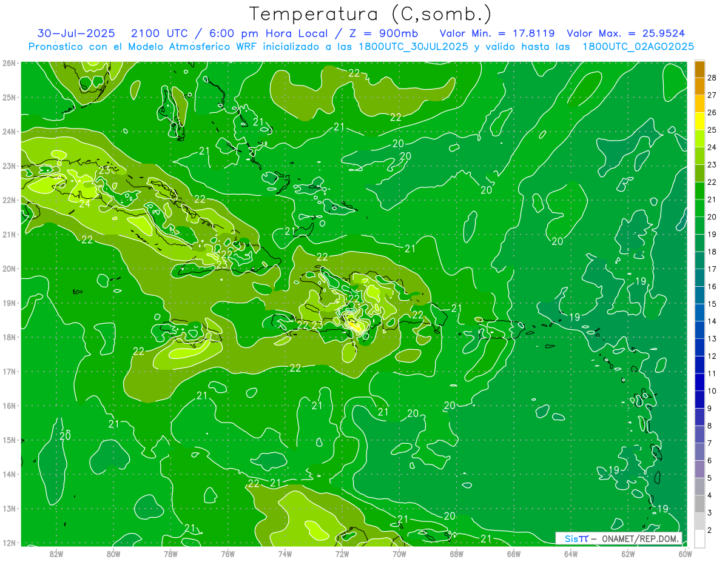728x562 pixels.
Task: Click the "12N" latitude axis label
Action: (x=9, y=543)
